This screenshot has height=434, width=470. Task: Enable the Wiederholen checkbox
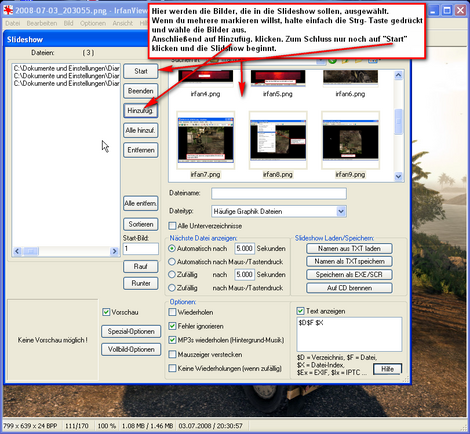[172, 312]
